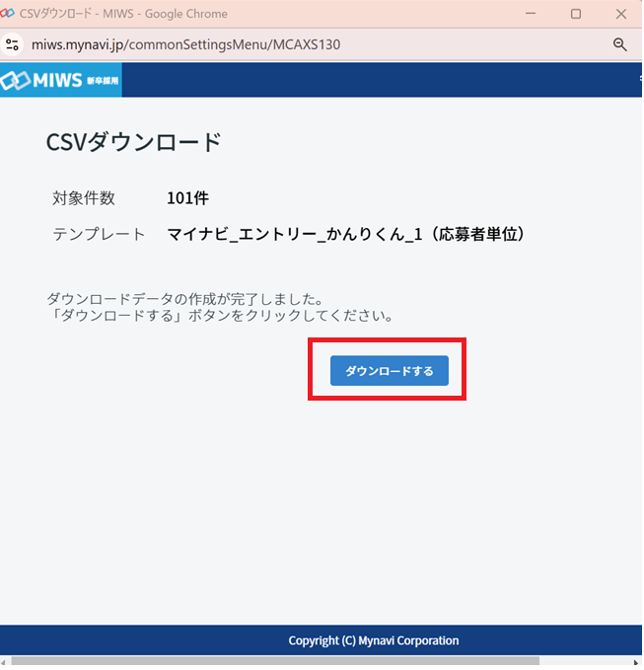Click the MIWS favicon in the title bar

pos(9,14)
